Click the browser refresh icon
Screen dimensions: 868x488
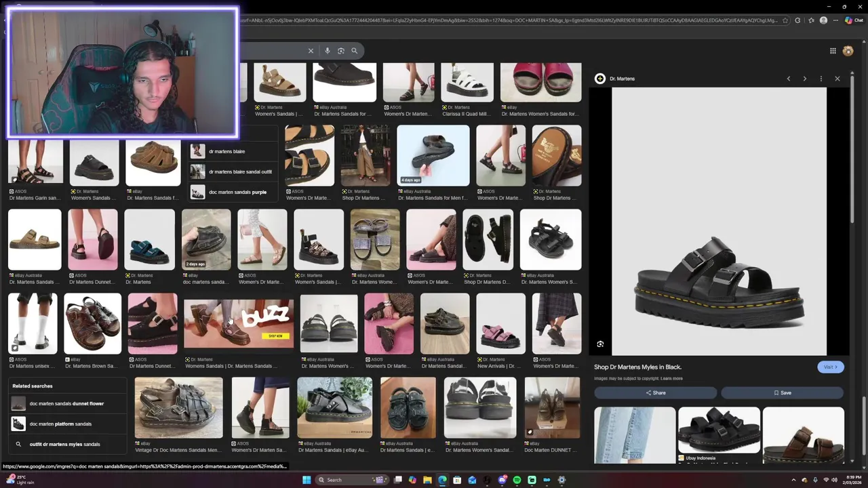[798, 20]
